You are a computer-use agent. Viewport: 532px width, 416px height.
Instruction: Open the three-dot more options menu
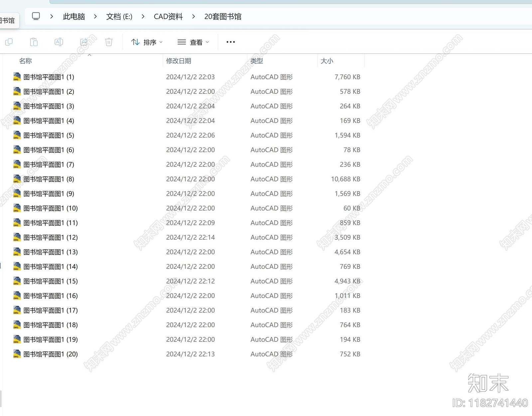coord(231,42)
